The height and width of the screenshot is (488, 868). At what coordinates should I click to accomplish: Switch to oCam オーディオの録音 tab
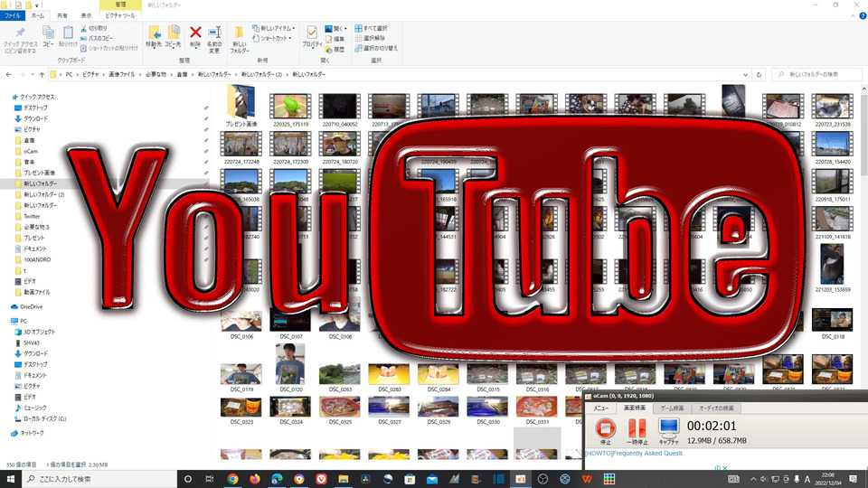tap(716, 408)
